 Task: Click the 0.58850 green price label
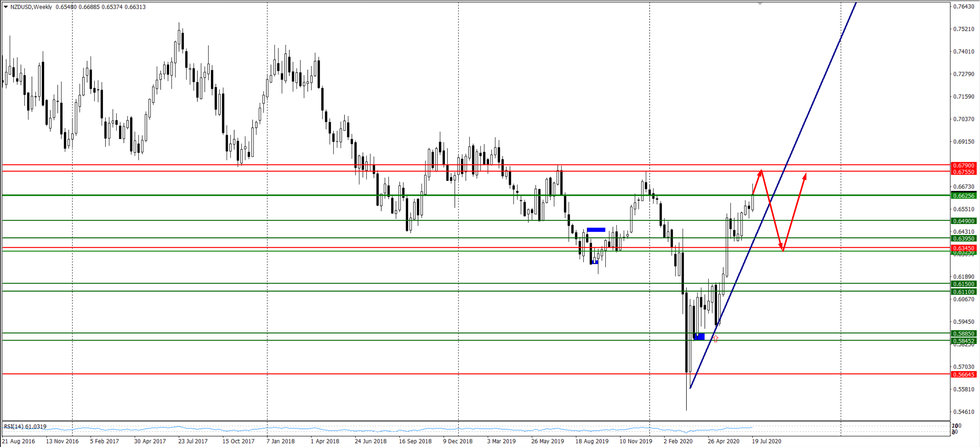[964, 334]
